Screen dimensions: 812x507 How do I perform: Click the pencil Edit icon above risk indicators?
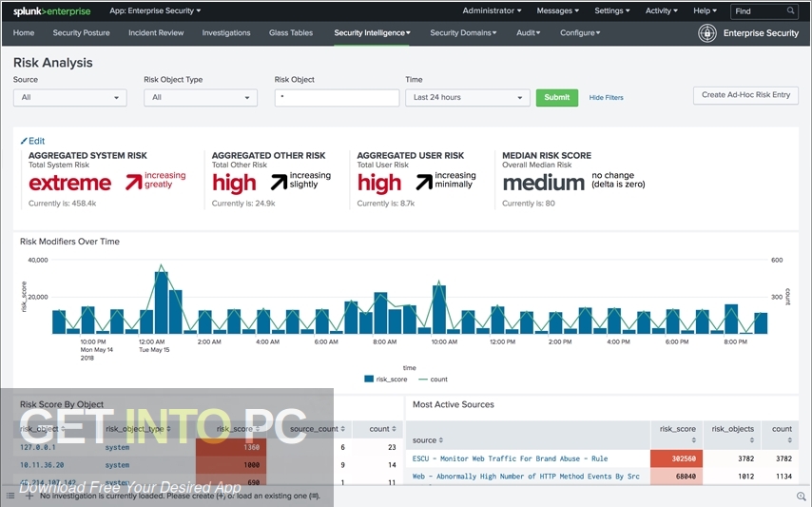24,141
